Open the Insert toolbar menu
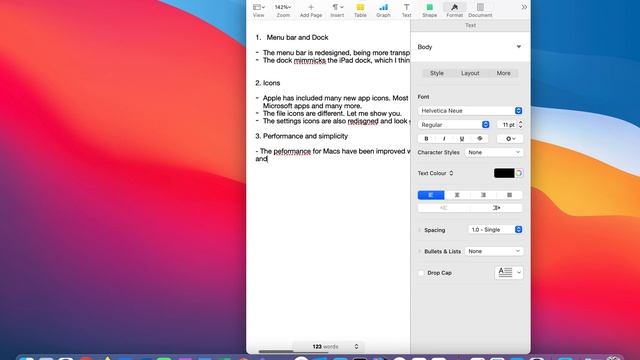640x360 pixels. (337, 10)
